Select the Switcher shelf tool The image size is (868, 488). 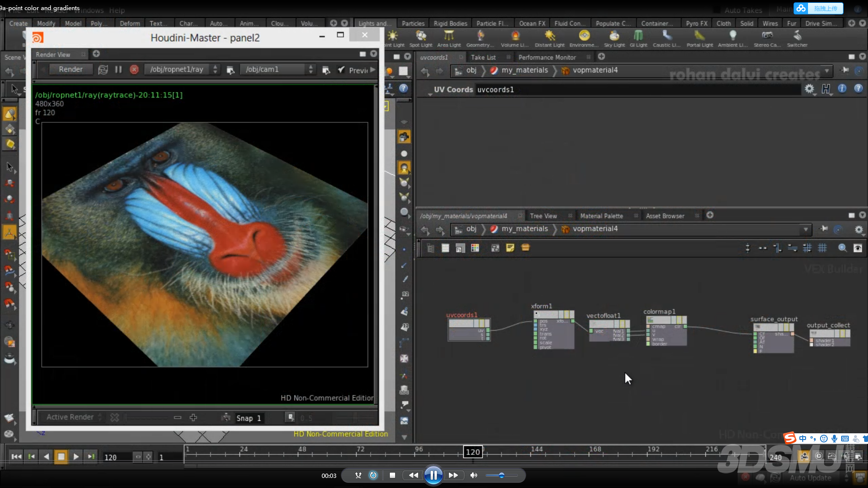[x=797, y=38]
